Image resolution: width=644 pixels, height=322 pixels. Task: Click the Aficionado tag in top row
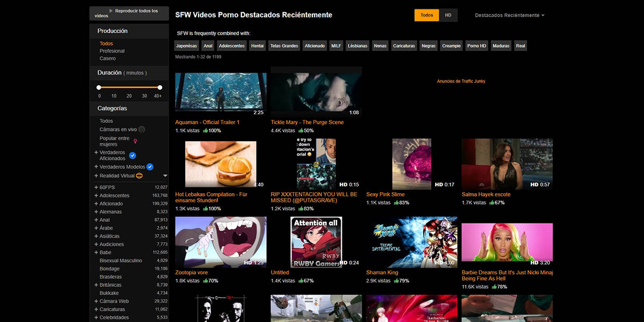tap(314, 46)
